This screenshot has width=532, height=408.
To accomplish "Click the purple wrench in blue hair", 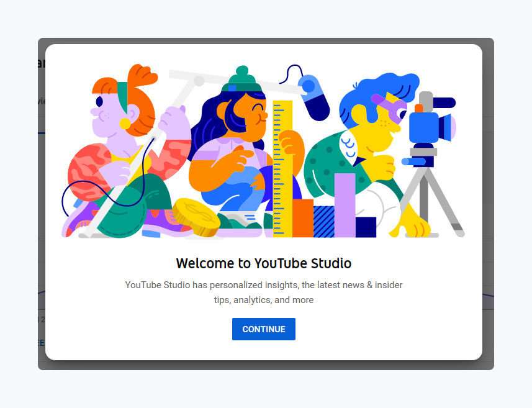I will pyautogui.click(x=388, y=106).
